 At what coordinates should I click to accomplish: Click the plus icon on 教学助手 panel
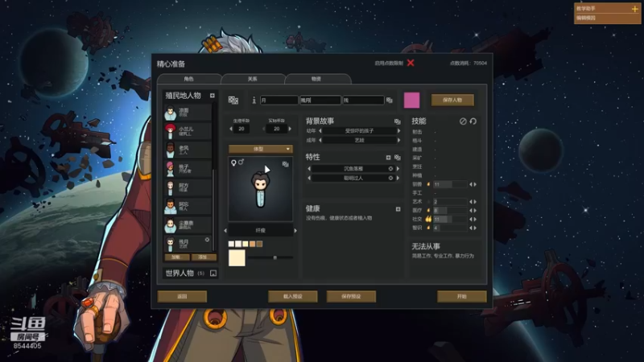click(634, 9)
